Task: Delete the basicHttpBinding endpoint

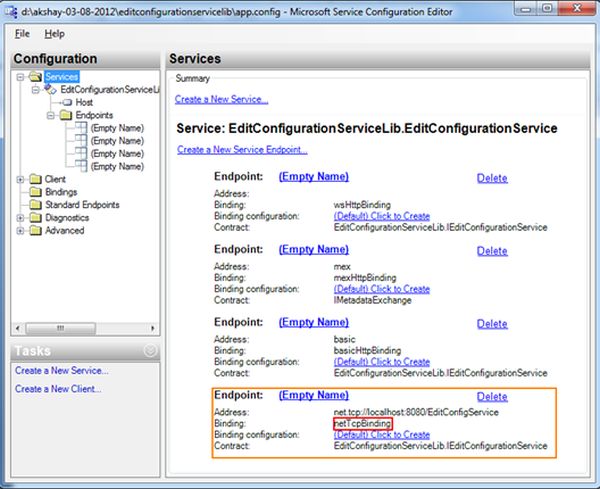Action: [492, 324]
